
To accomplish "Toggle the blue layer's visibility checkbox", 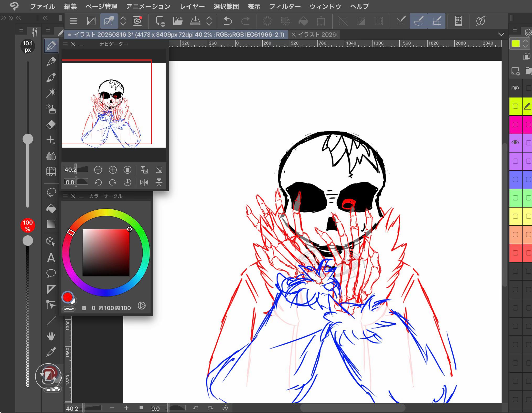I will coord(515,180).
